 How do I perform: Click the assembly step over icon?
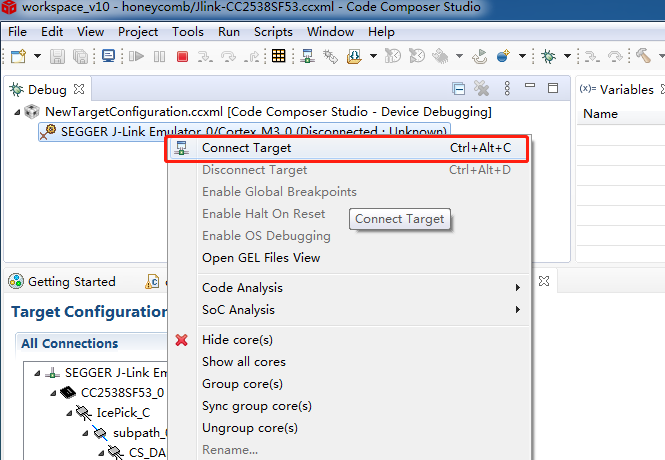click(615, 56)
